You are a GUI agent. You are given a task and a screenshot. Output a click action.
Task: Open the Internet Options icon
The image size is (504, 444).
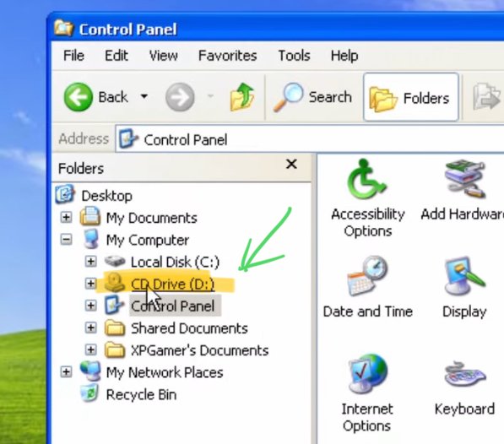[367, 374]
